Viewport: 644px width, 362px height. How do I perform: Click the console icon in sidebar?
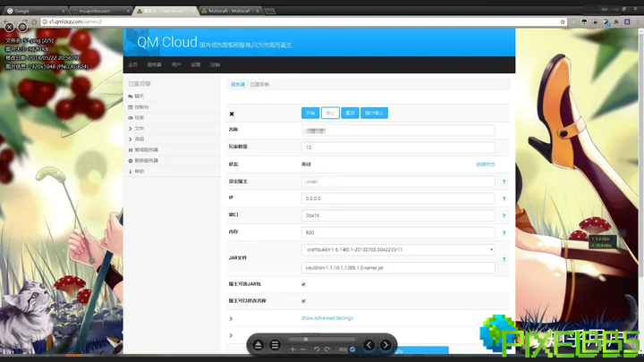(x=131, y=107)
